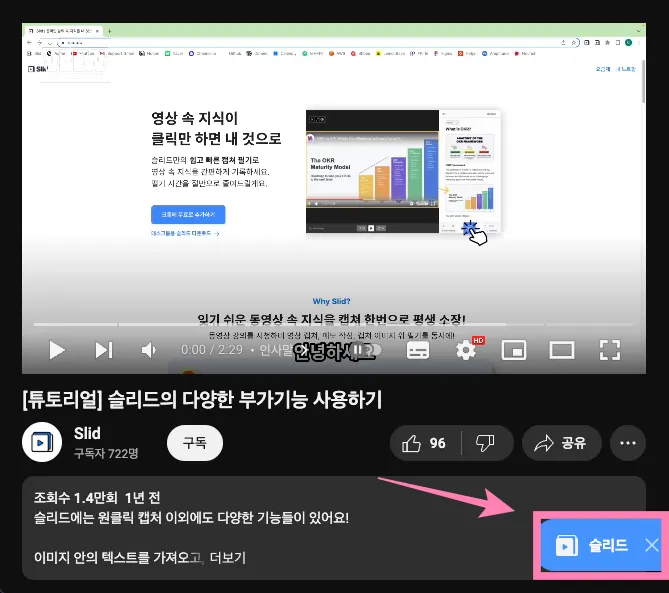Viewport: 669px width, 593px height.
Task: Close the 슬리드 floating button
Action: (652, 545)
